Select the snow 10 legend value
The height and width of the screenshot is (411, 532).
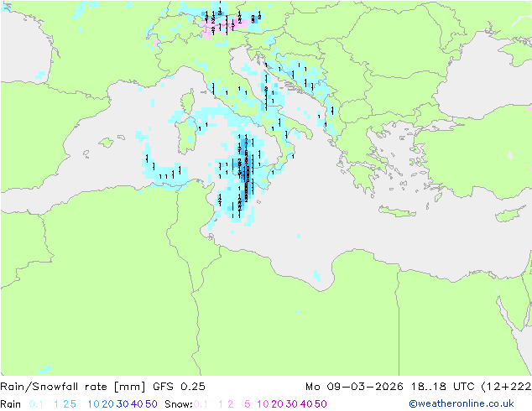(x=263, y=404)
